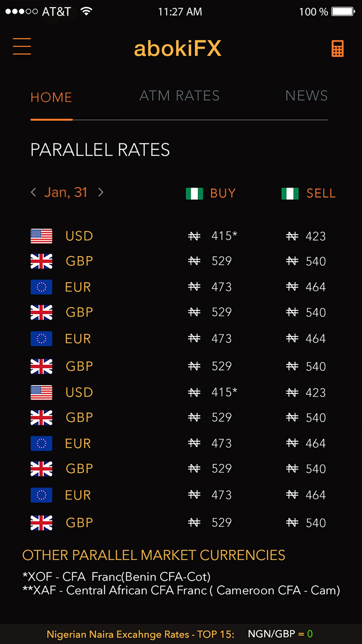This screenshot has width=362, height=644.
Task: Tap the NGN/GBP ticker at bottom
Action: (x=280, y=634)
